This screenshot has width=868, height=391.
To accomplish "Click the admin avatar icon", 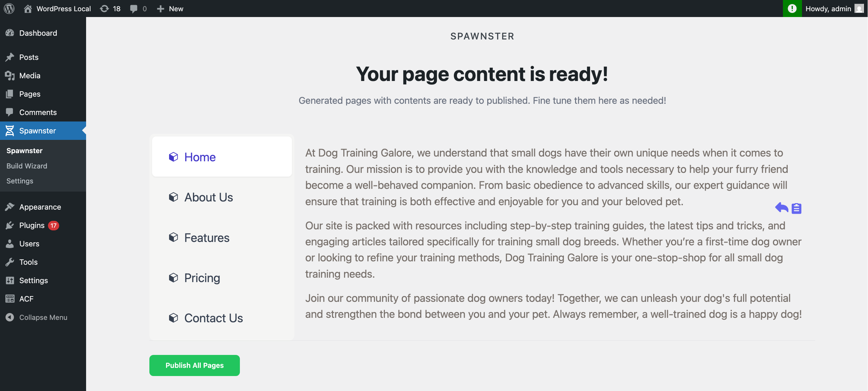I will (859, 9).
